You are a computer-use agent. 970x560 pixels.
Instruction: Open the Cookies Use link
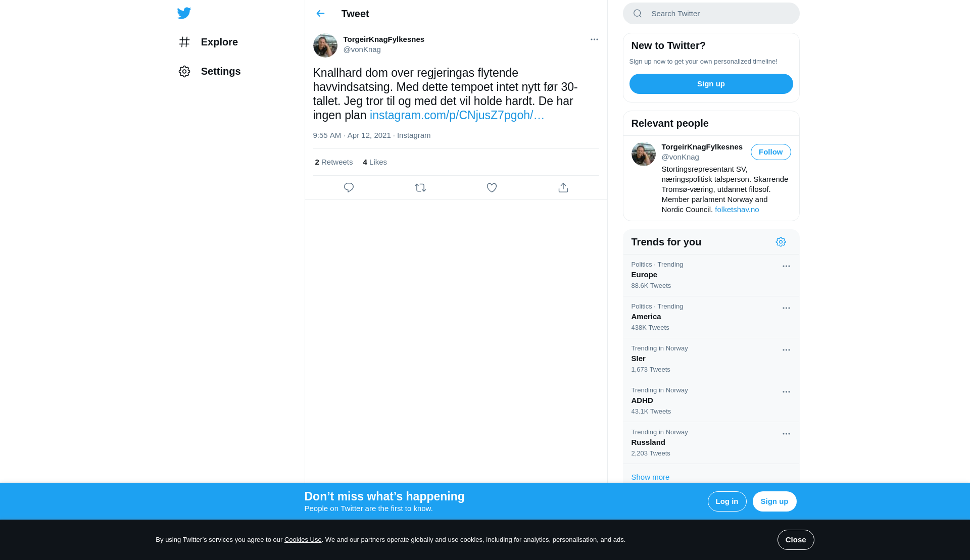point(303,540)
